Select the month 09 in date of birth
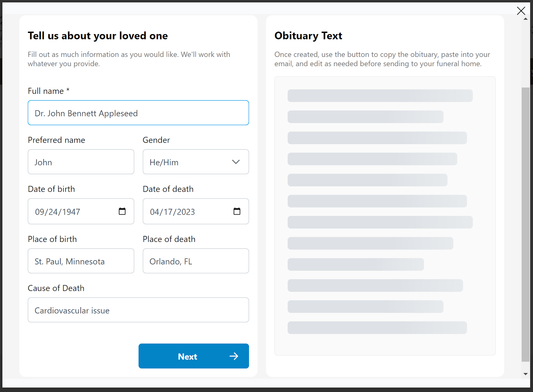 tap(40, 212)
